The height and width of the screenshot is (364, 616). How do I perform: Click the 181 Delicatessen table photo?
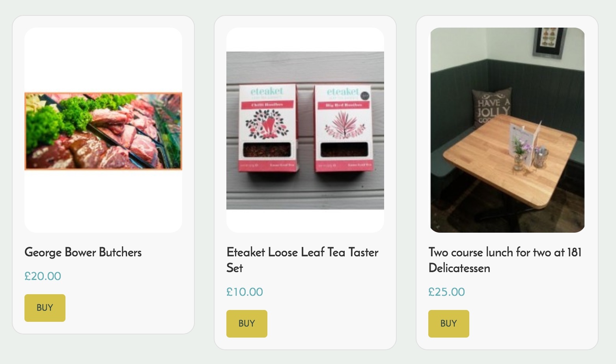pos(507,130)
